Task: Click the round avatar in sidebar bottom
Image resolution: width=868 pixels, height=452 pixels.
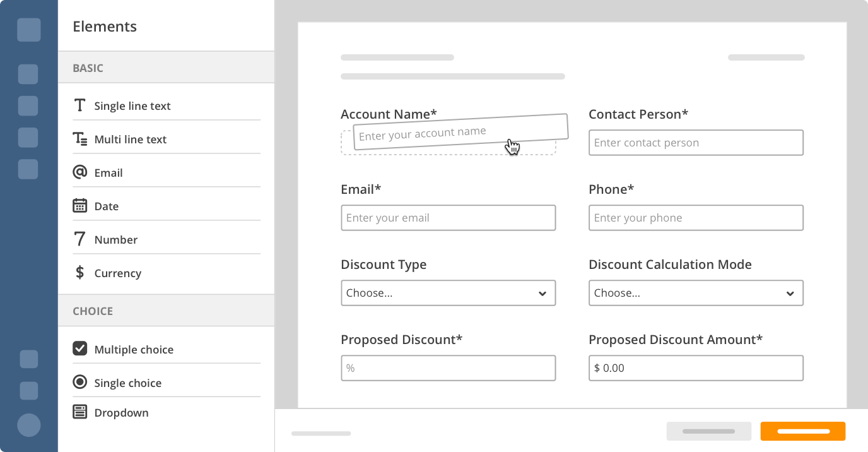Action: click(29, 425)
